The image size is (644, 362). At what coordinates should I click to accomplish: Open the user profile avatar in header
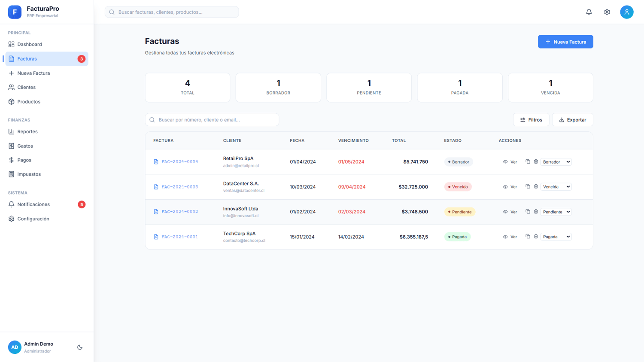click(626, 12)
